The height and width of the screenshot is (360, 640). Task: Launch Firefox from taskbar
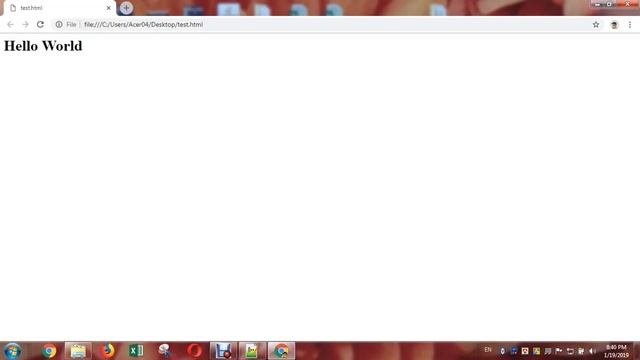(107, 351)
